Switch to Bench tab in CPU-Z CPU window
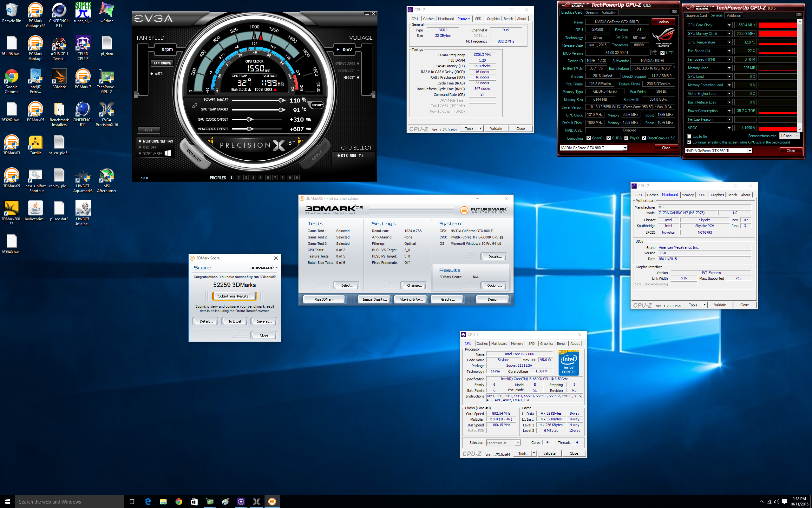Screen dimensions: 812x508 tap(561, 343)
